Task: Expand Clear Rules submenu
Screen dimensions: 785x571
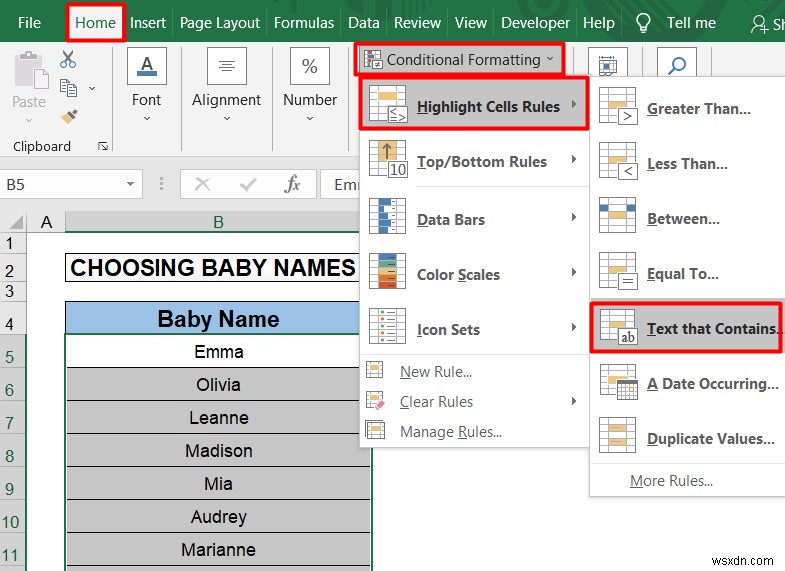Action: click(474, 401)
